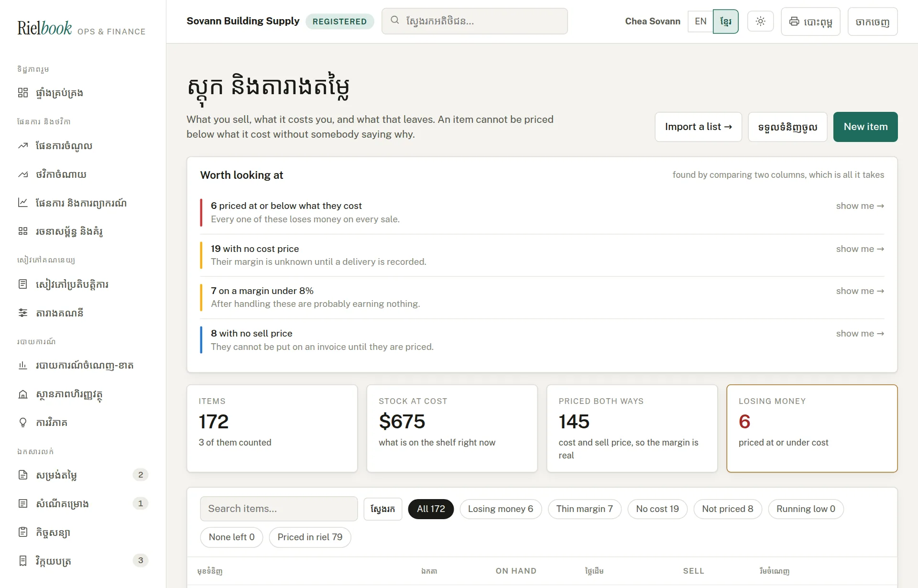Show me items priced below cost
The width and height of the screenshot is (918, 588).
[860, 206]
